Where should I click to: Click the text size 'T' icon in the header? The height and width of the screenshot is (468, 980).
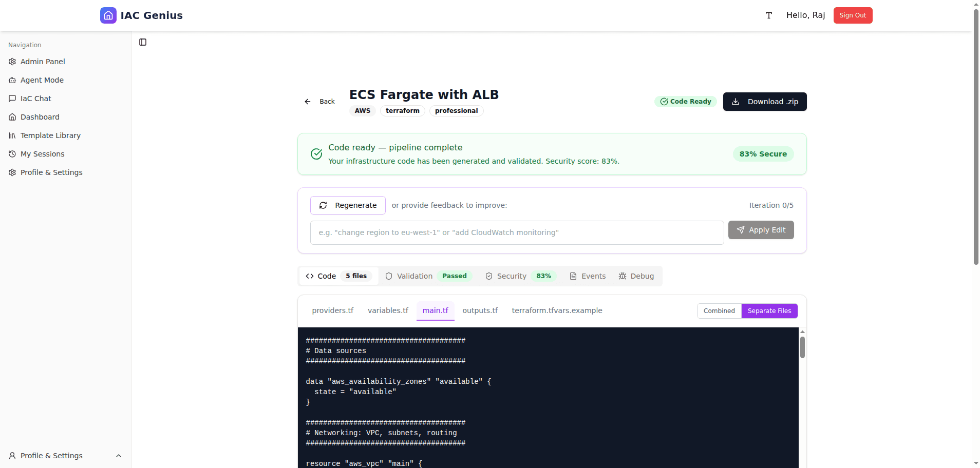768,15
